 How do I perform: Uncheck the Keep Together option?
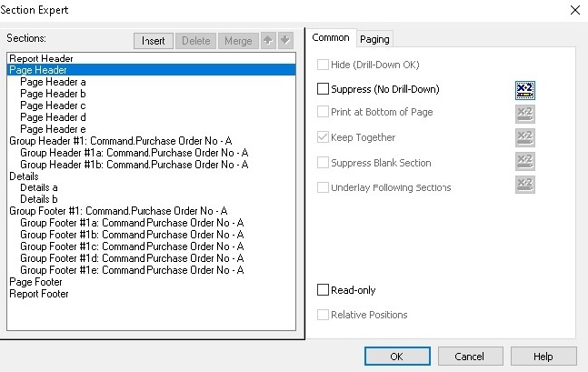pos(323,137)
